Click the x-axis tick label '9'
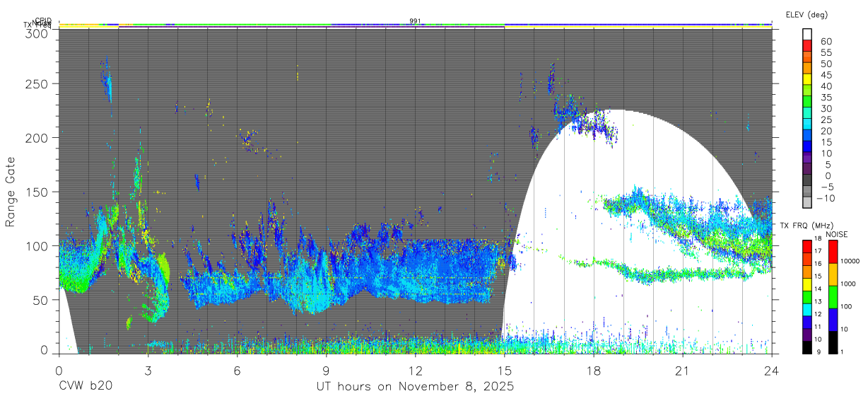The width and height of the screenshot is (868, 401). pyautogui.click(x=326, y=370)
